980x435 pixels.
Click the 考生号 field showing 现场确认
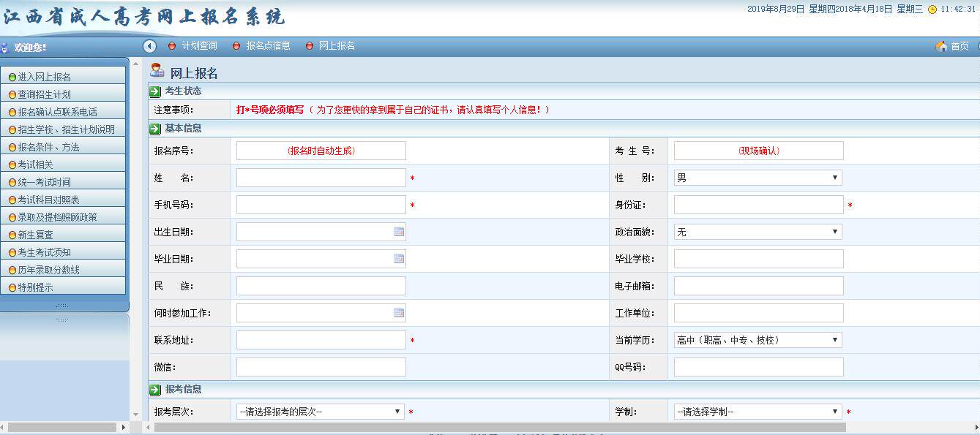758,151
